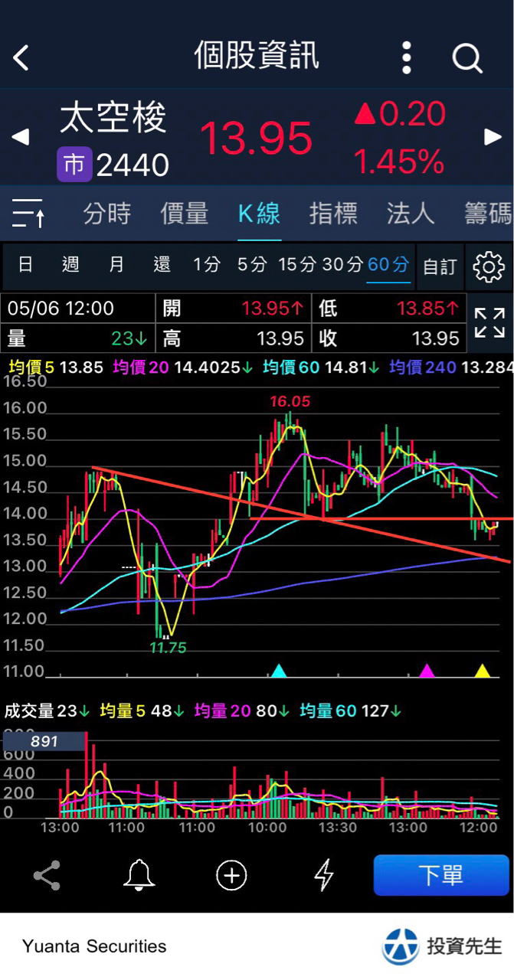
Task: Go back with the left chevron
Action: pos(21,57)
